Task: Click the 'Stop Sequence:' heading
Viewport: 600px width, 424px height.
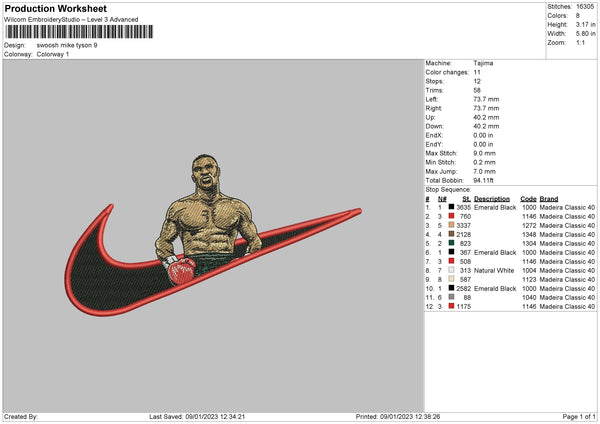Action: click(x=448, y=190)
